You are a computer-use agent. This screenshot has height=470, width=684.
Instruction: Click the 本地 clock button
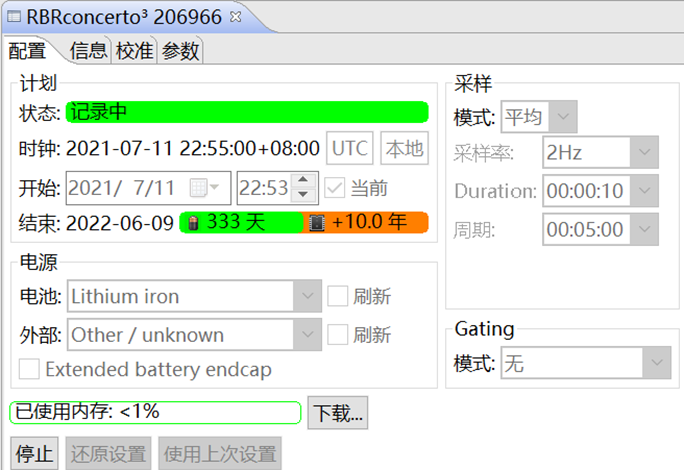pyautogui.click(x=404, y=148)
